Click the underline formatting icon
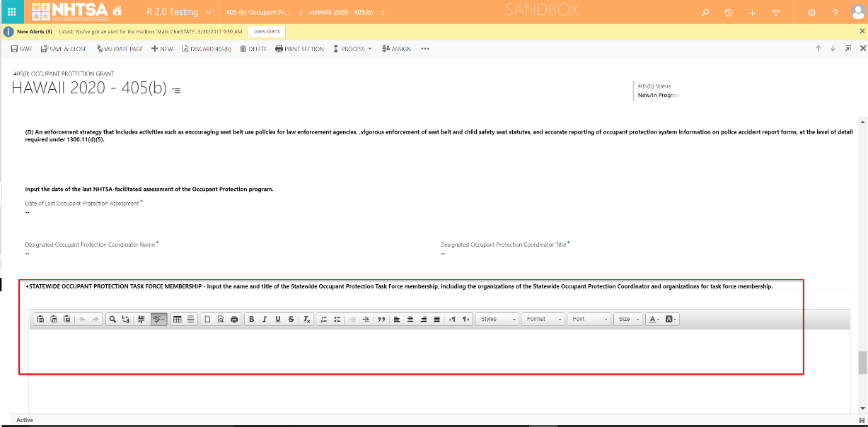This screenshot has height=427, width=868. pos(277,320)
